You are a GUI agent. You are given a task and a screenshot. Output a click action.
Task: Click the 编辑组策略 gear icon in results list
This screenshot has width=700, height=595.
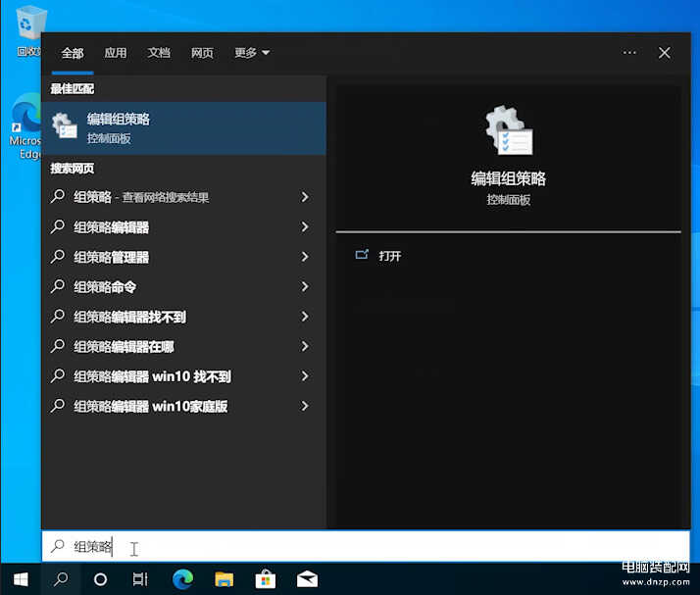65,125
